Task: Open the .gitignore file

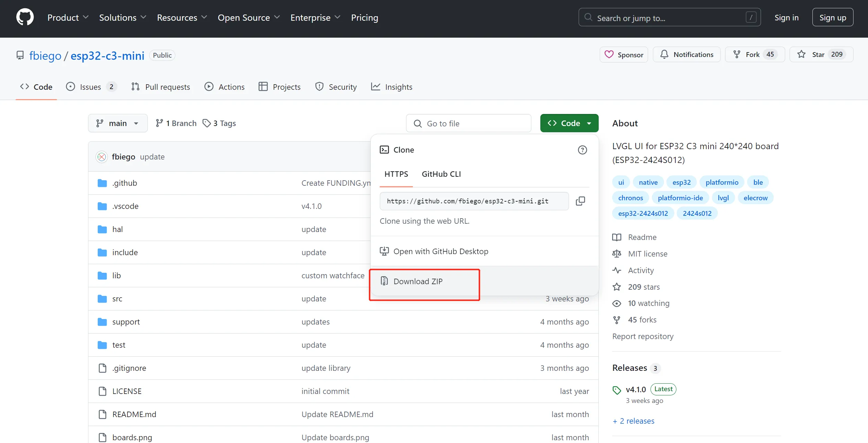Action: point(129,368)
